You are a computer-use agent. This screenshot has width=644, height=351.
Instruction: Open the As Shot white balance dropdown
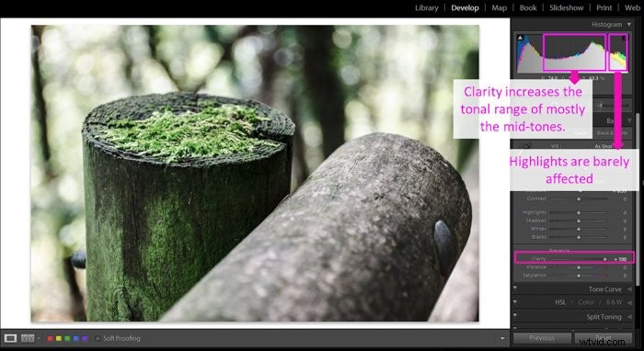click(604, 146)
